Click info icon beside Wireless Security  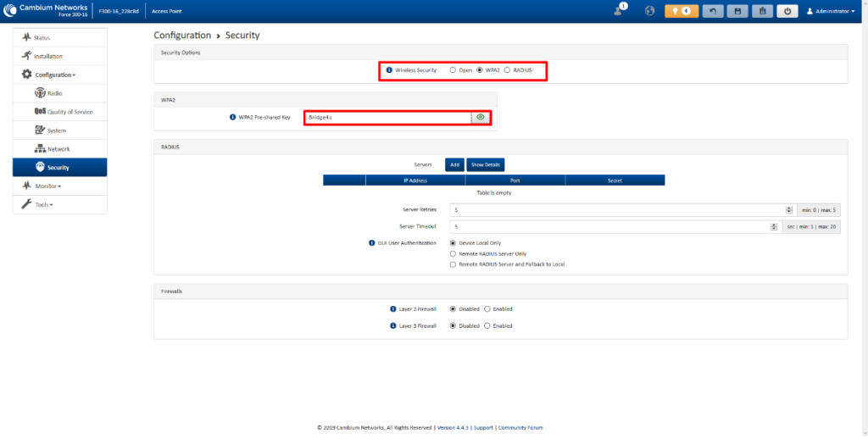(389, 69)
